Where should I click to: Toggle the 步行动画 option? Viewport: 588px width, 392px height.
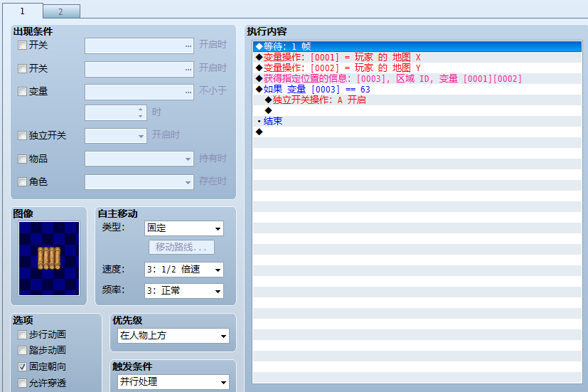click(x=23, y=334)
